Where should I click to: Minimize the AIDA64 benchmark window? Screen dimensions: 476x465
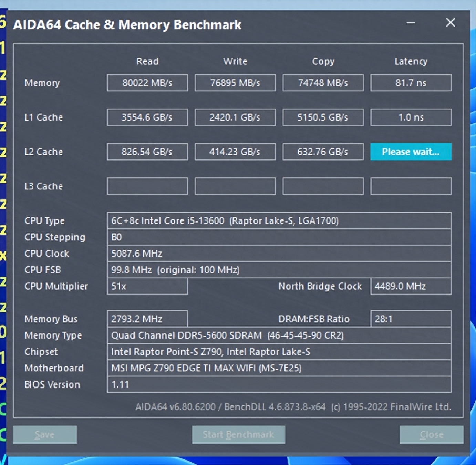coord(411,23)
